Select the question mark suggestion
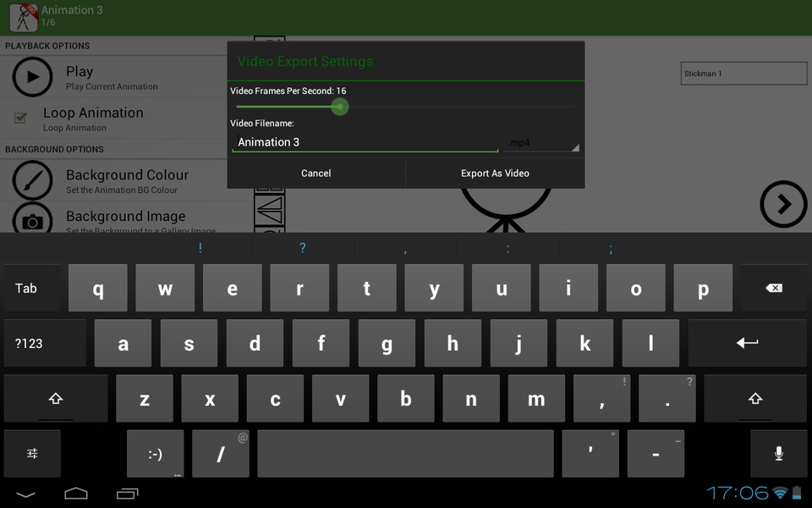 point(303,248)
